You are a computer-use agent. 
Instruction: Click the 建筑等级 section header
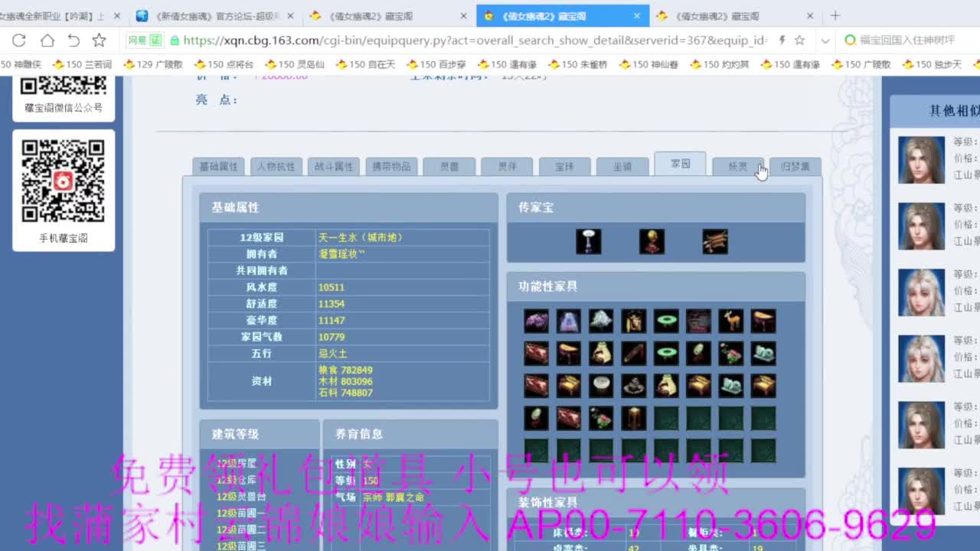pos(260,434)
